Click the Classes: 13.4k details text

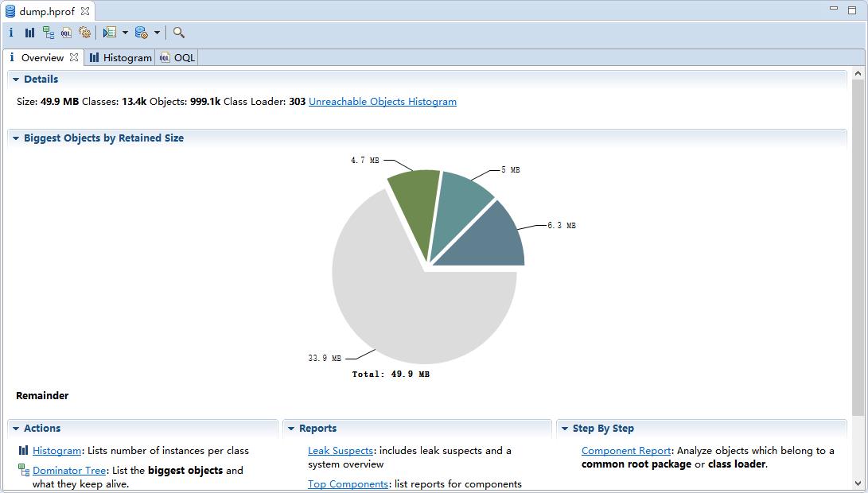pos(114,101)
